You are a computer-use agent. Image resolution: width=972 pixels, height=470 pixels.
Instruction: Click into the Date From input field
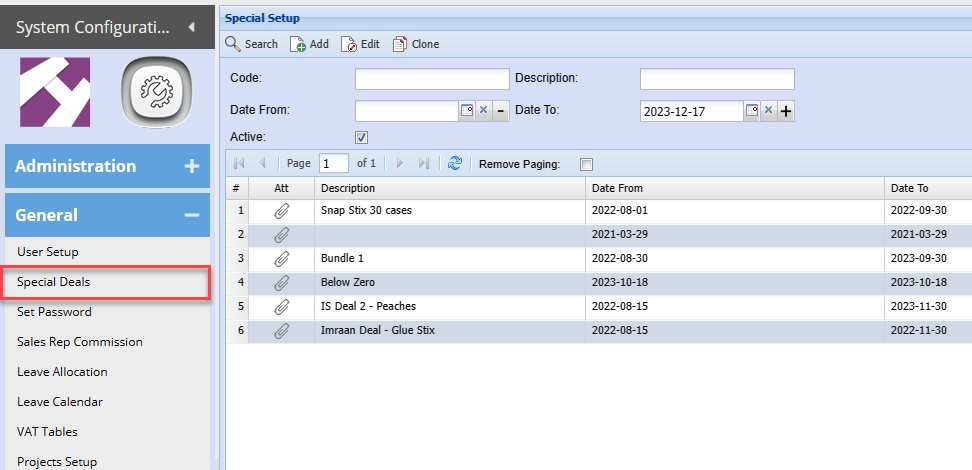click(x=407, y=111)
